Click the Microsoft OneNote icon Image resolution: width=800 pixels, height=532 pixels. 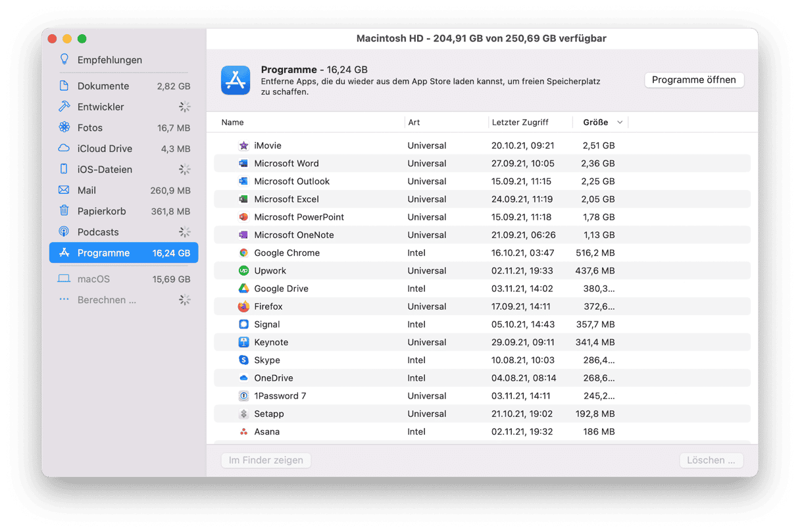(243, 235)
